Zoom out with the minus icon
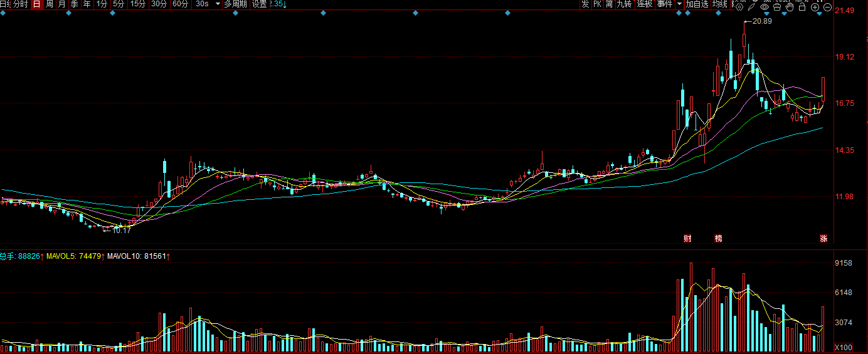The width and height of the screenshot is (868, 354). pos(827,8)
